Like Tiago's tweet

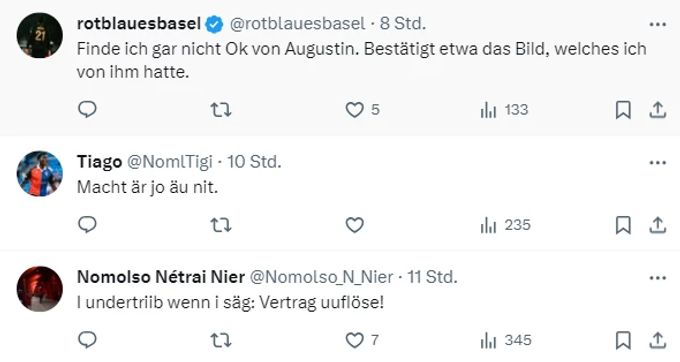354,225
